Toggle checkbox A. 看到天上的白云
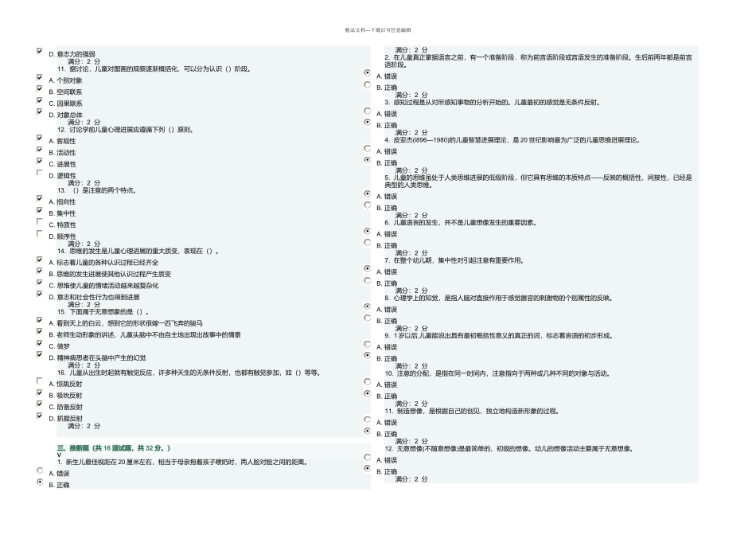756x535 pixels. click(40, 320)
